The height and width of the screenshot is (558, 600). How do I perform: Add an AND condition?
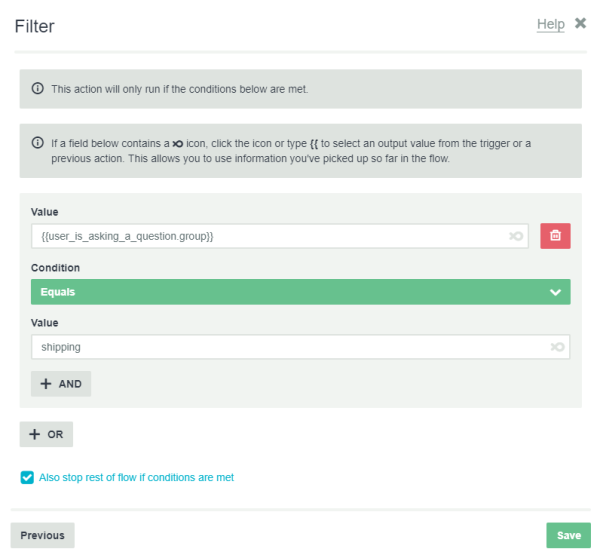pyautogui.click(x=61, y=383)
